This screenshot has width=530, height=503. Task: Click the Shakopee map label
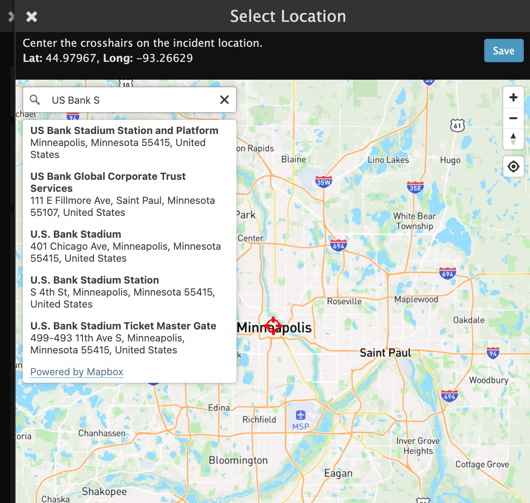coord(104,492)
